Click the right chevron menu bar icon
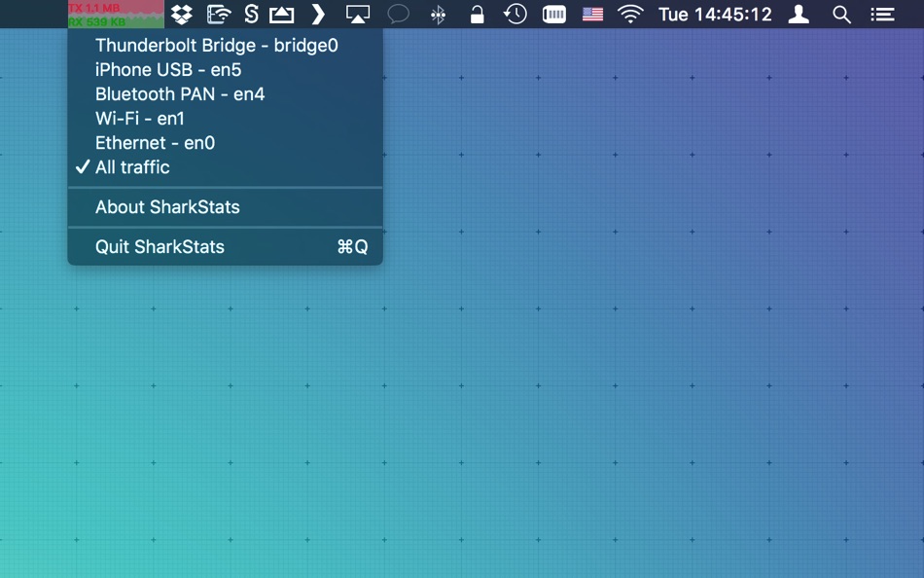 pyautogui.click(x=318, y=15)
